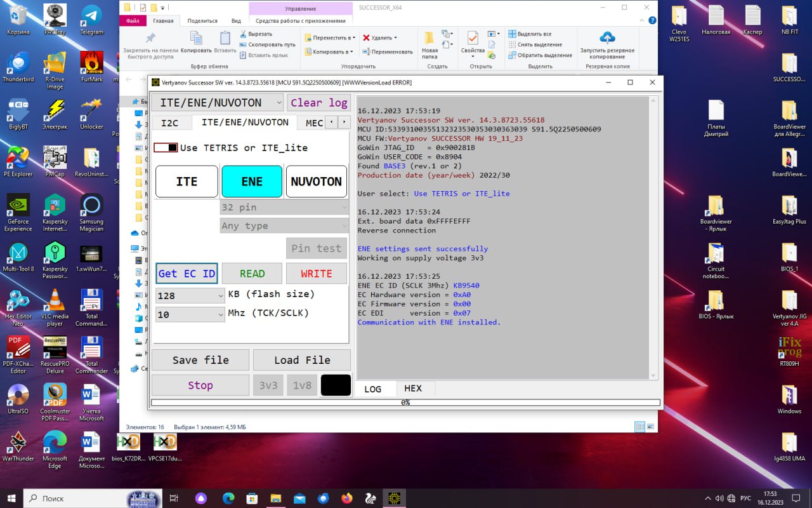Click the Successor chip icon on the taskbar

pos(394,498)
